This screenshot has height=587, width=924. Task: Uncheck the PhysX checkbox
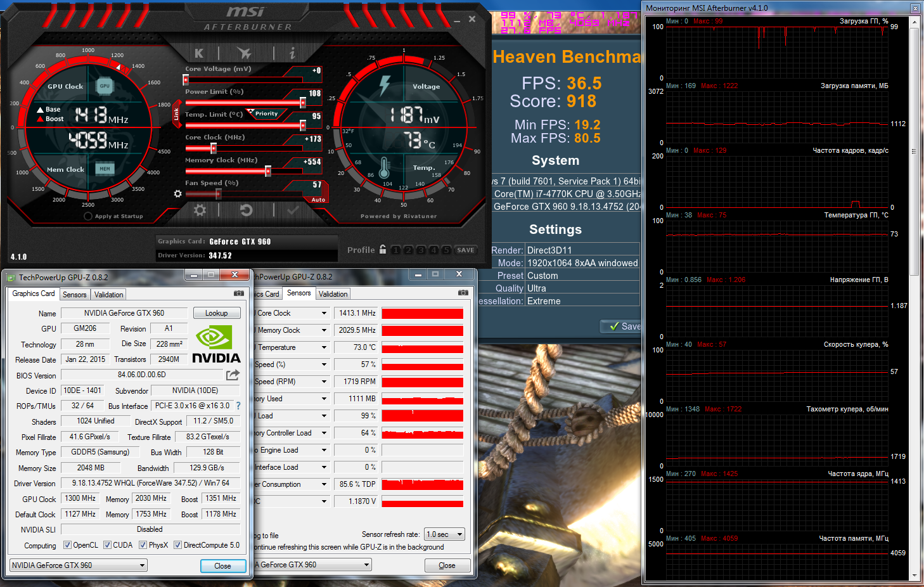[x=143, y=545]
